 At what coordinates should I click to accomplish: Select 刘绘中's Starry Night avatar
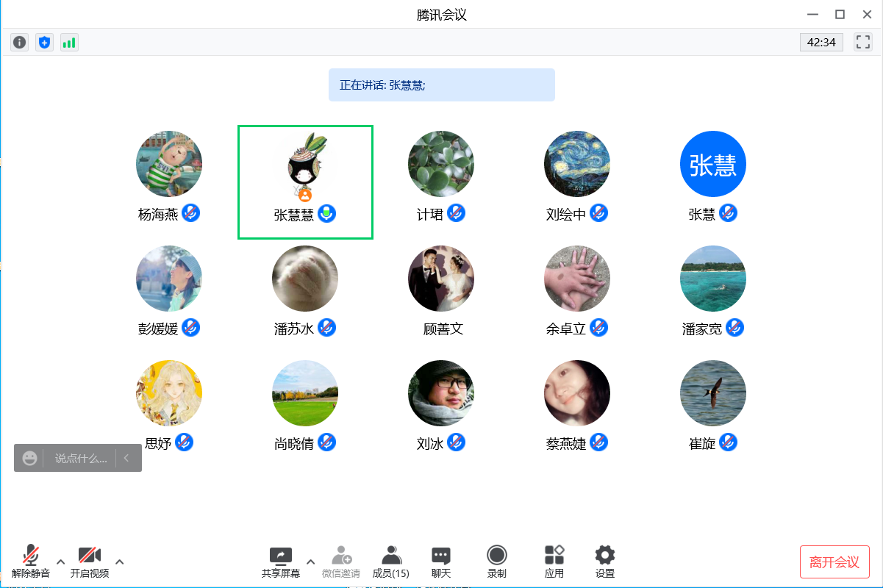pyautogui.click(x=577, y=164)
